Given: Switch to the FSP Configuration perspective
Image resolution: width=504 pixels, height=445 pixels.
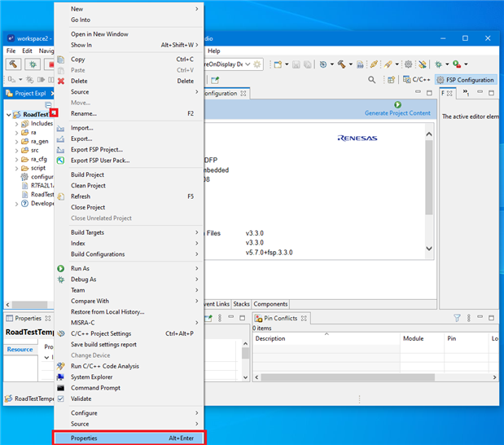Looking at the screenshot, I should pyautogui.click(x=465, y=80).
